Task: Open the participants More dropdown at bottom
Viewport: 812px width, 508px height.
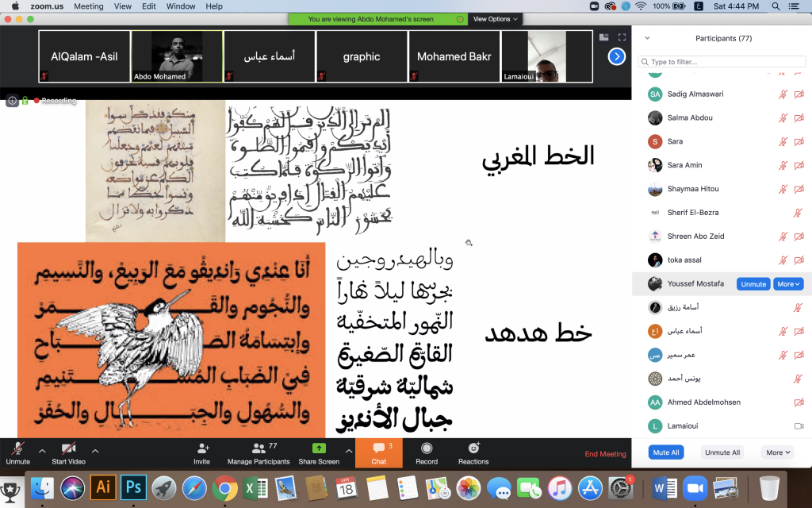Action: tap(778, 452)
